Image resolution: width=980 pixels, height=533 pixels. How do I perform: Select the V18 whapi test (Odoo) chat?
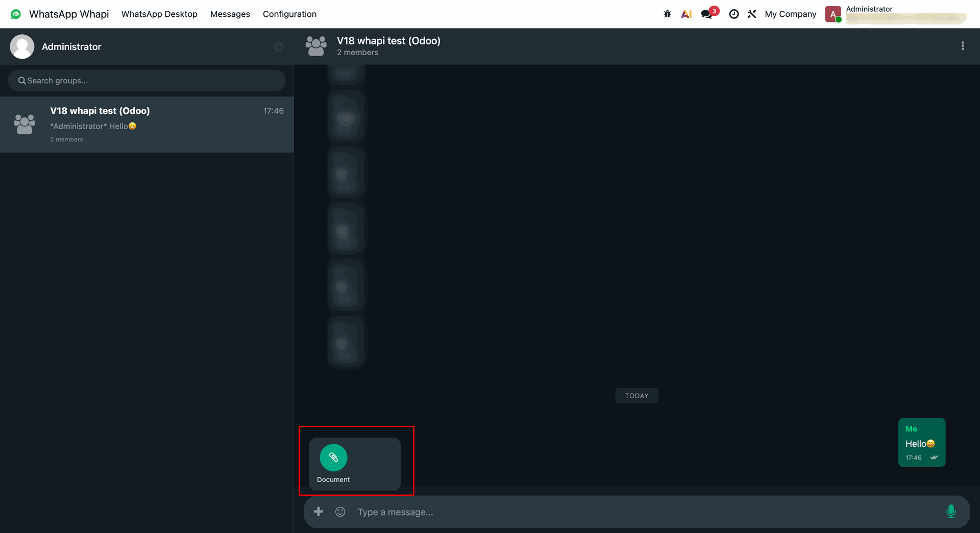tap(146, 125)
